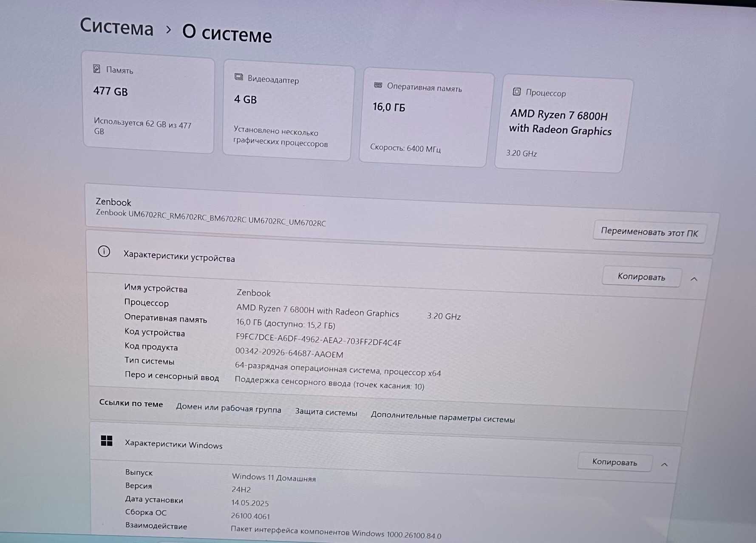Click the info icon beside Характеристики устройства
The height and width of the screenshot is (543, 756).
click(x=104, y=251)
